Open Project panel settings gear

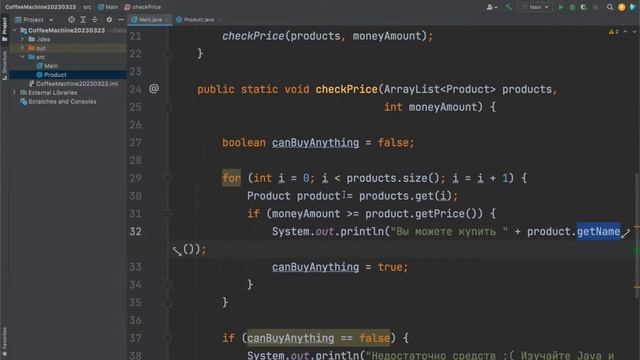click(109, 20)
